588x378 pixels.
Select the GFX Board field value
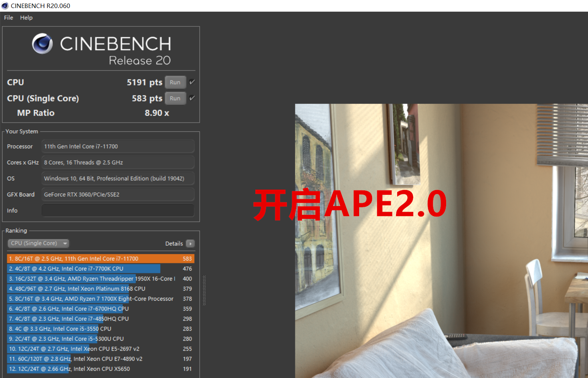click(118, 194)
